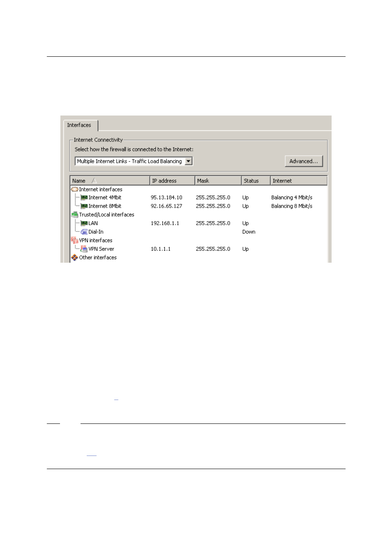The image size is (392, 555).
Task: Click the Down status of Dial-In
Action: (249, 232)
